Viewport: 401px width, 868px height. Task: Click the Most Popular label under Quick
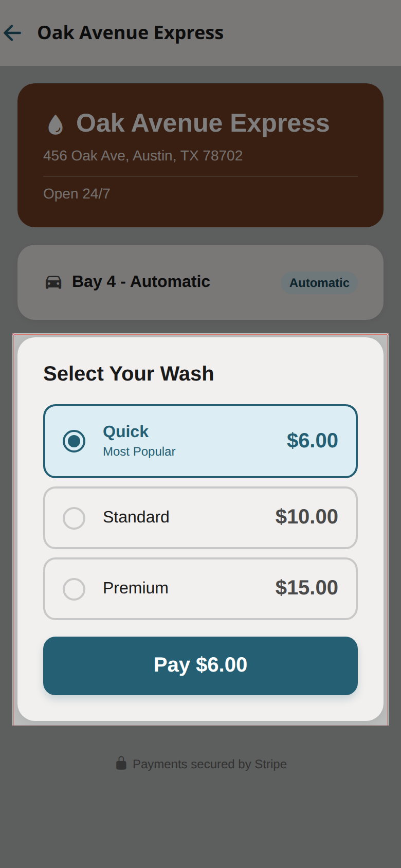139,451
